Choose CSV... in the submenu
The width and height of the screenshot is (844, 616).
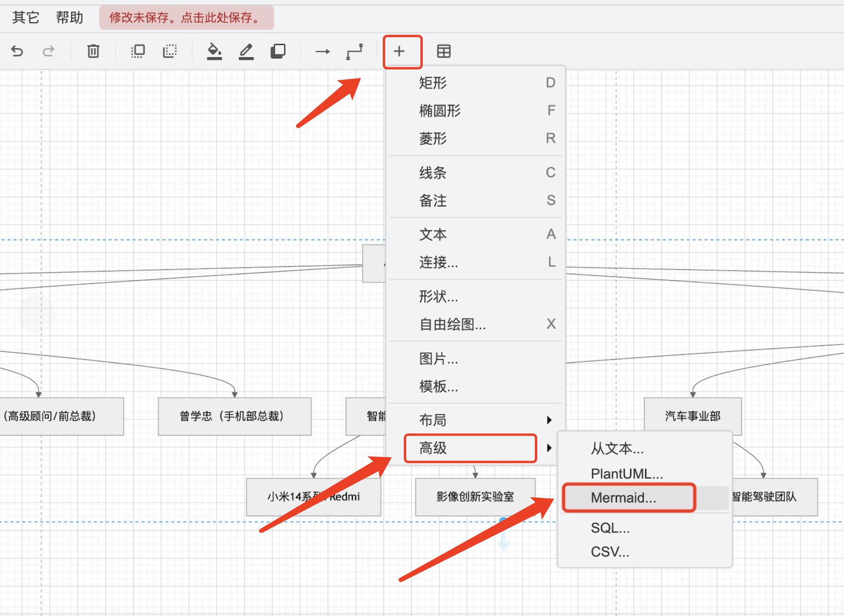click(x=645, y=552)
